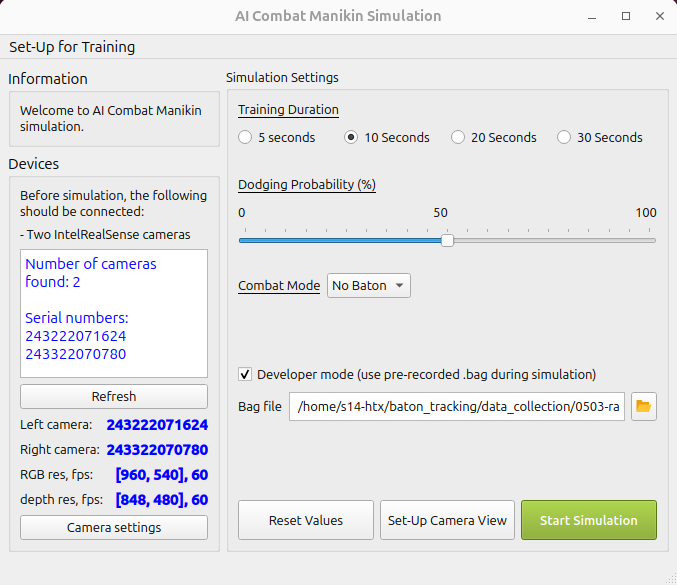Open the Set-Up for Training menu
The height and width of the screenshot is (585, 677).
[x=72, y=47]
